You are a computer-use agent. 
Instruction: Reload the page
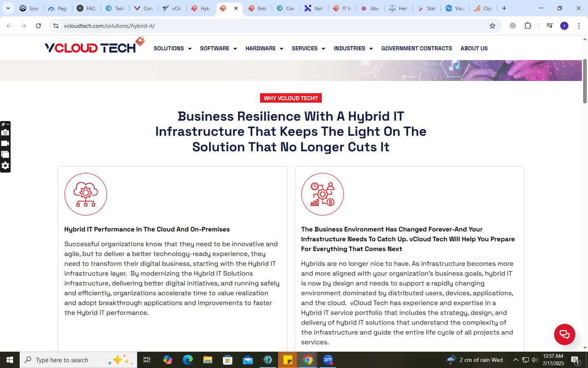[38, 26]
